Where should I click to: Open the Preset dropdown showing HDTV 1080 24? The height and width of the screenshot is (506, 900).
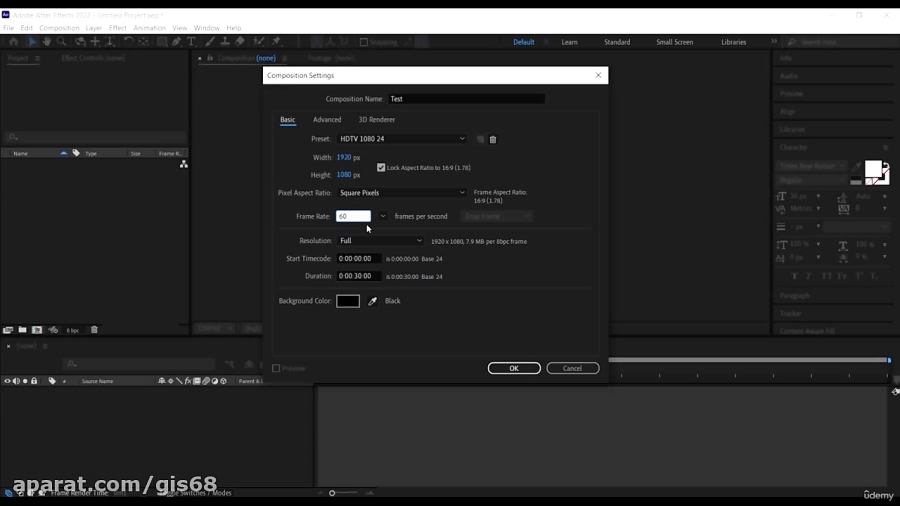402,139
